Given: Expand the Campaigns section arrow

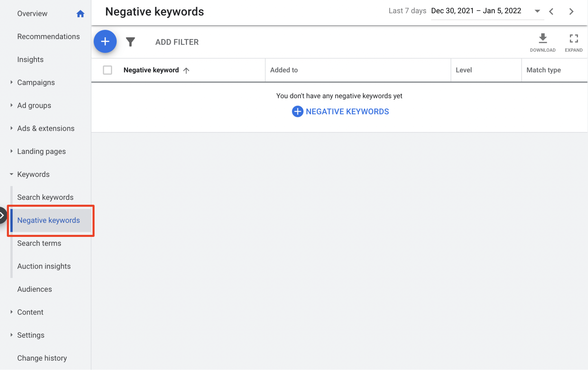Looking at the screenshot, I should click(11, 82).
